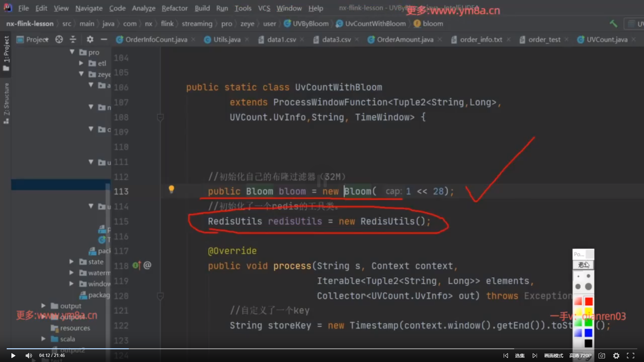Collapse the pro folder
This screenshot has height=362, width=644.
[72, 52]
